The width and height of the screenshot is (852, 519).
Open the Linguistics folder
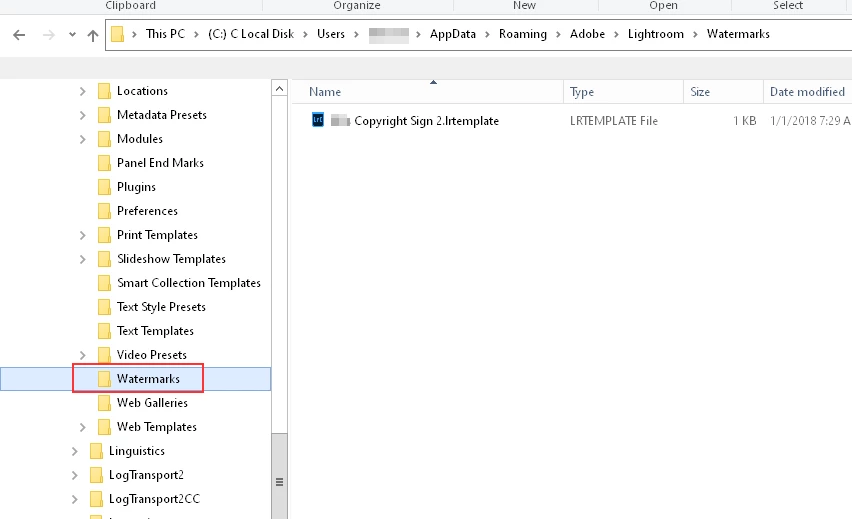pos(136,451)
